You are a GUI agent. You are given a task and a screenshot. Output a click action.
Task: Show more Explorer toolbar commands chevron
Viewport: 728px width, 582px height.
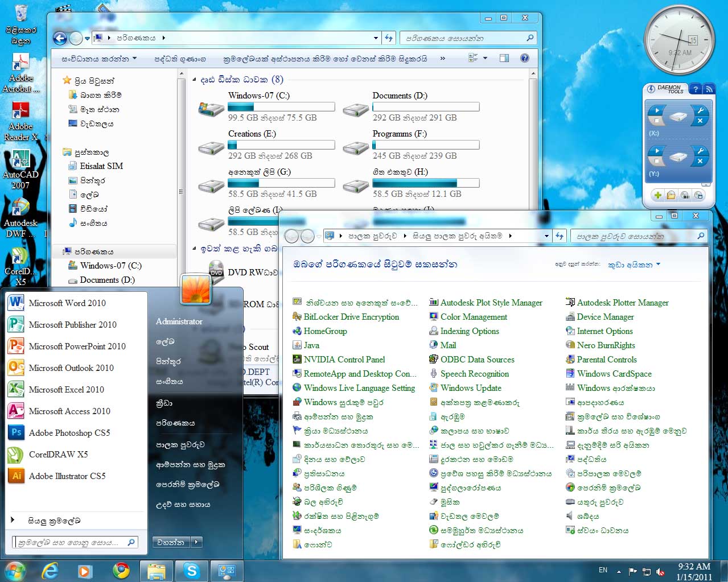tap(443, 58)
